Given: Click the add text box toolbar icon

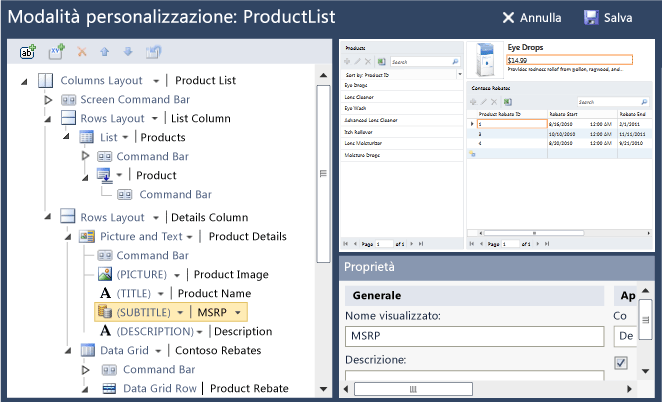Looking at the screenshot, I should tap(27, 51).
